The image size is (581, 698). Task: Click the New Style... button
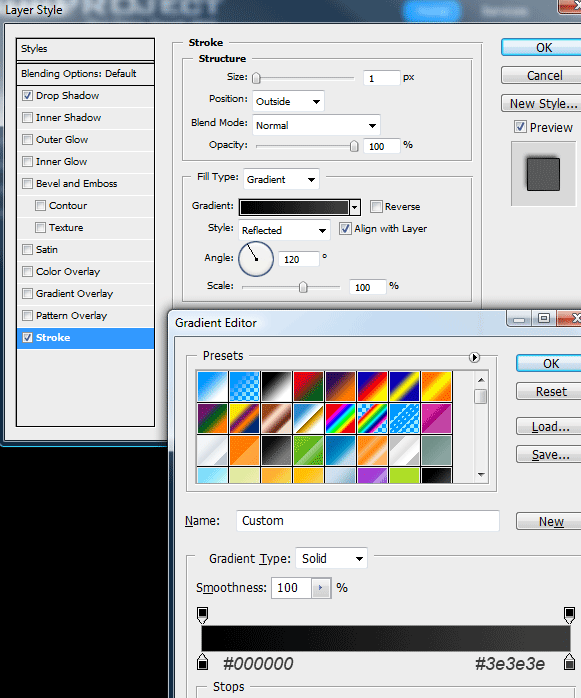pos(541,103)
